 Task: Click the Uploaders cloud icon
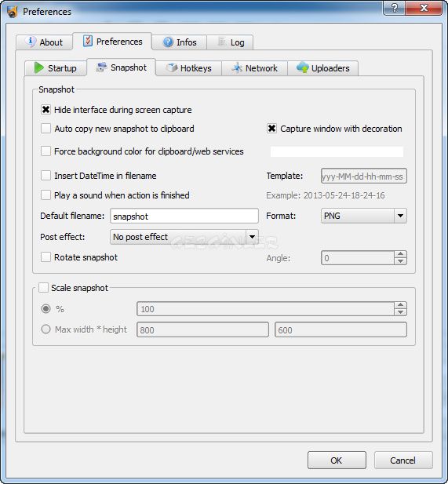[x=303, y=67]
